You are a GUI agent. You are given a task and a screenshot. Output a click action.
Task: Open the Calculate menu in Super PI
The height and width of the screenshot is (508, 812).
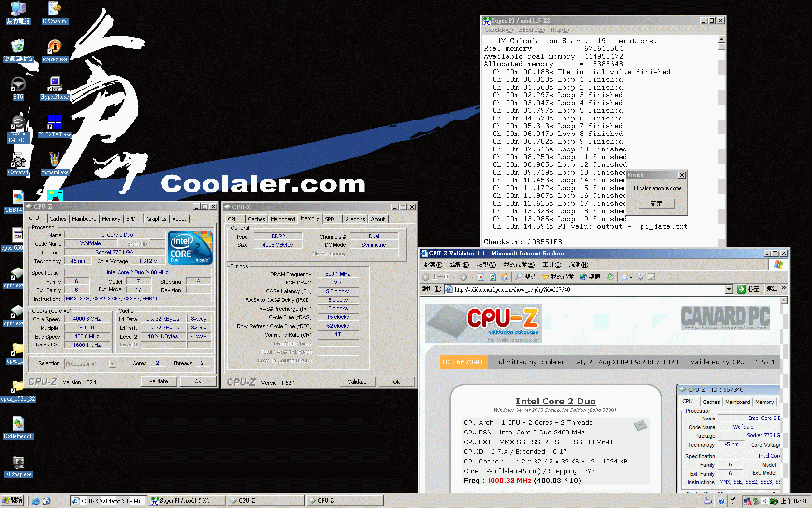[x=498, y=30]
